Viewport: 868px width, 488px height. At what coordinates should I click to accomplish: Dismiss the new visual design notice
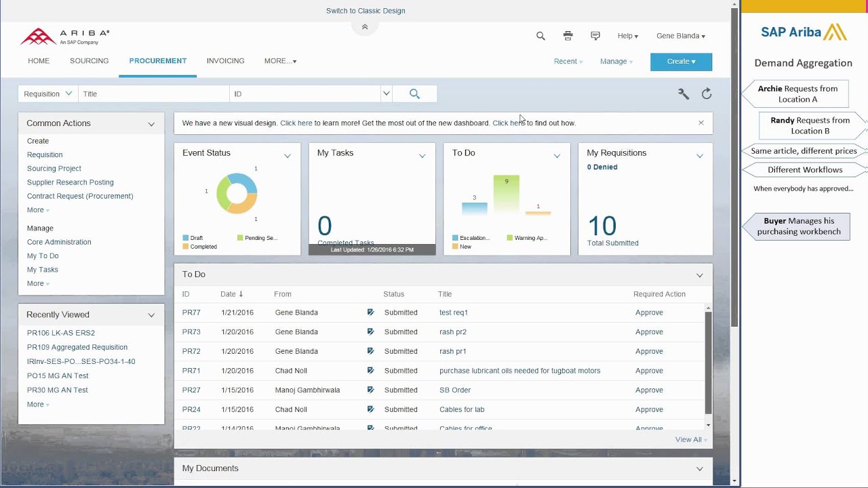point(701,123)
